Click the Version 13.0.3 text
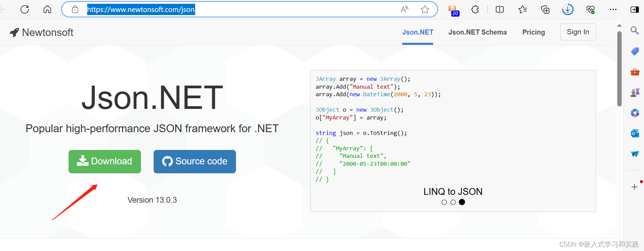This screenshot has width=644, height=251. tap(152, 200)
